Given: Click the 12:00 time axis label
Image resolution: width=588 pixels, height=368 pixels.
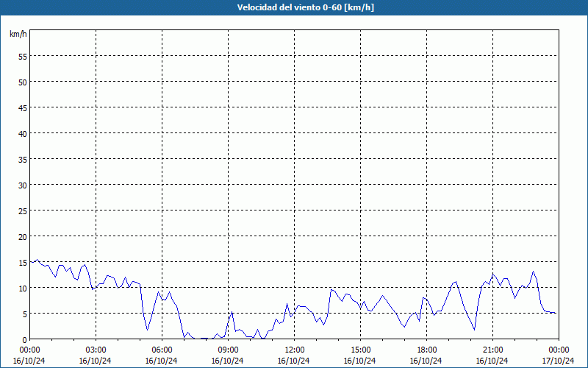Looking at the screenshot, I should tap(295, 350).
